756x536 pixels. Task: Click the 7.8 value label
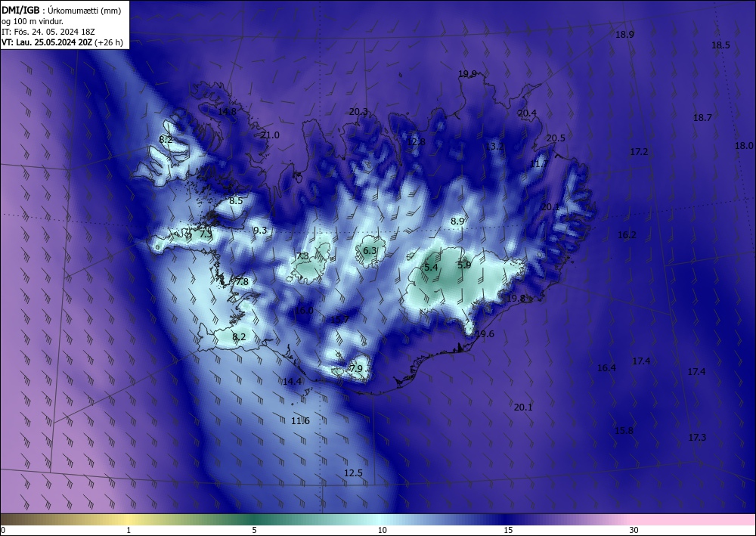click(x=242, y=281)
